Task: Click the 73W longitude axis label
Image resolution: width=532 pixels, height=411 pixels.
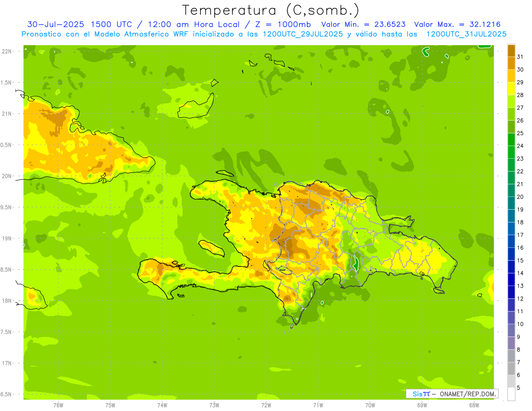Action: click(214, 405)
